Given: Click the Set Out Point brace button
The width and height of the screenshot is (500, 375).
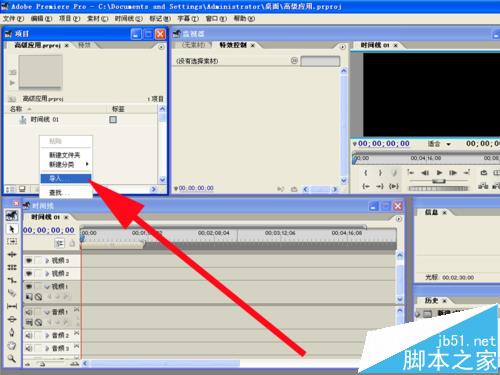Looking at the screenshot, I should point(380,173).
